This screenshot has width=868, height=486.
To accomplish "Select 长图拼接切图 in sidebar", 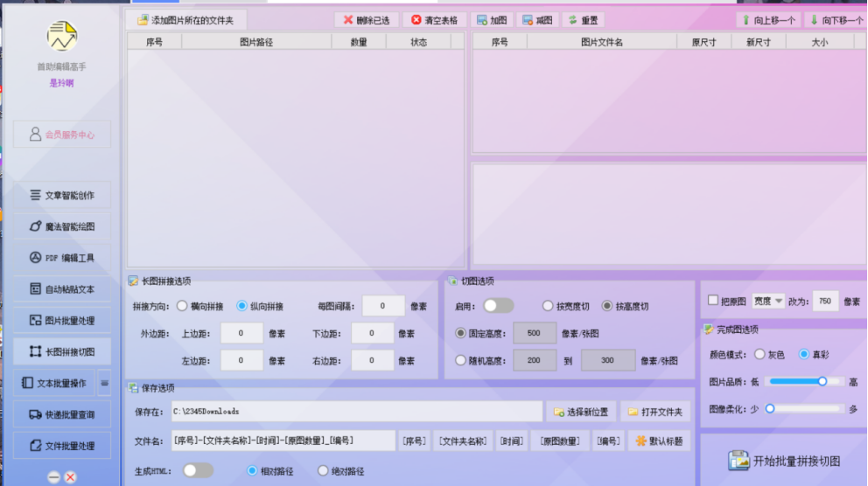I will pos(62,351).
